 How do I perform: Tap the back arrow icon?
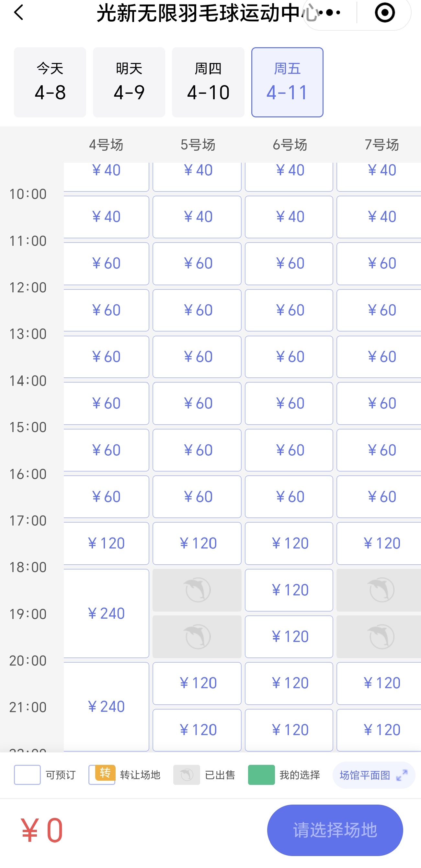point(19,13)
